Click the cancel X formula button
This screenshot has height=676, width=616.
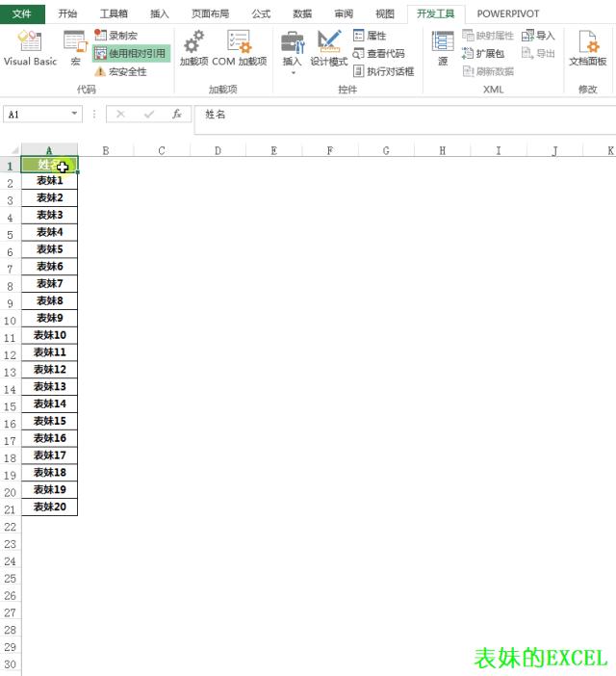click(120, 115)
